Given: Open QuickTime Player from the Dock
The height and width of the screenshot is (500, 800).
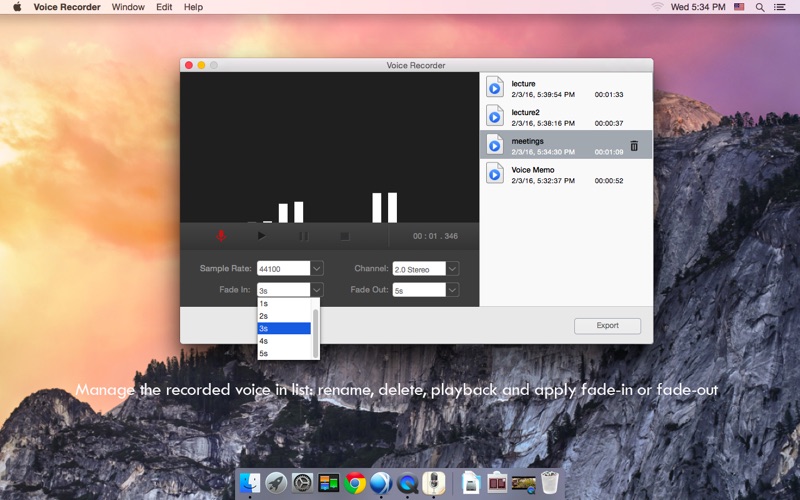Looking at the screenshot, I should point(408,483).
